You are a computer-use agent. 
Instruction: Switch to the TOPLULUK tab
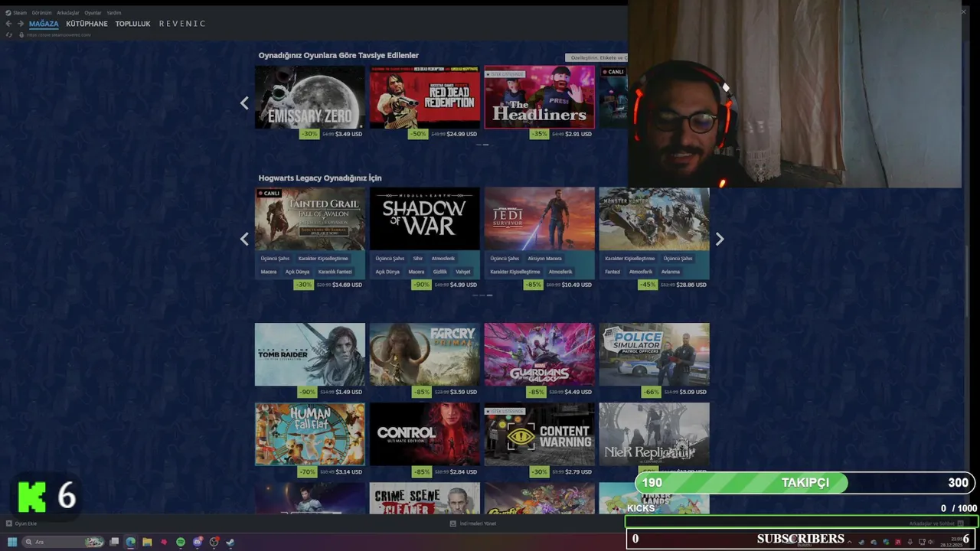pos(132,24)
